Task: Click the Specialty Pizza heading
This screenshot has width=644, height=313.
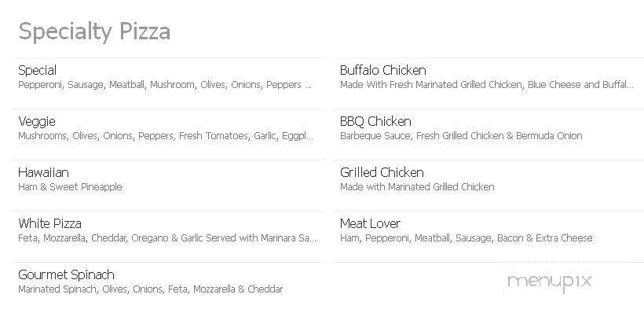Action: pos(94,32)
